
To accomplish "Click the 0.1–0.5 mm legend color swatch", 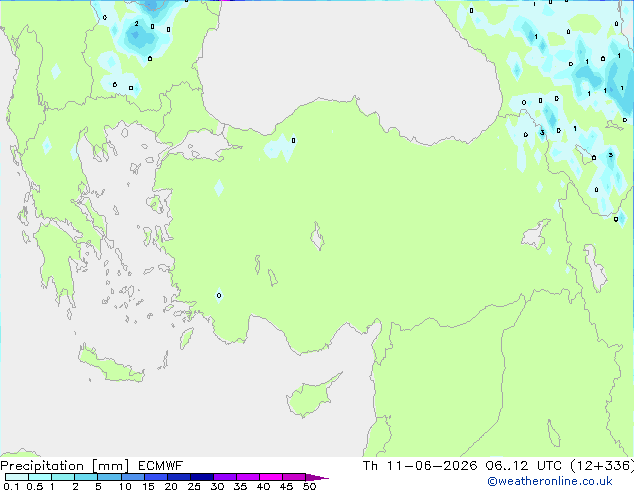I will click(x=17, y=477).
